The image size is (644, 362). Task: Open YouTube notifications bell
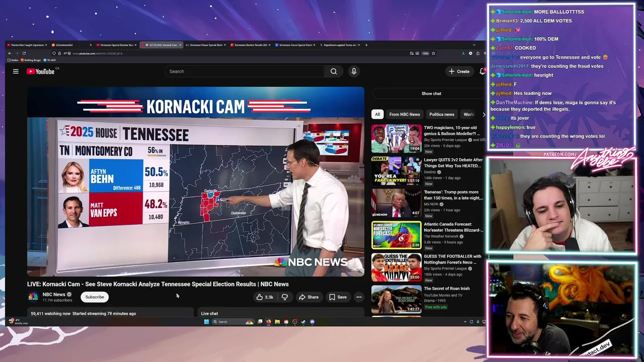(482, 71)
